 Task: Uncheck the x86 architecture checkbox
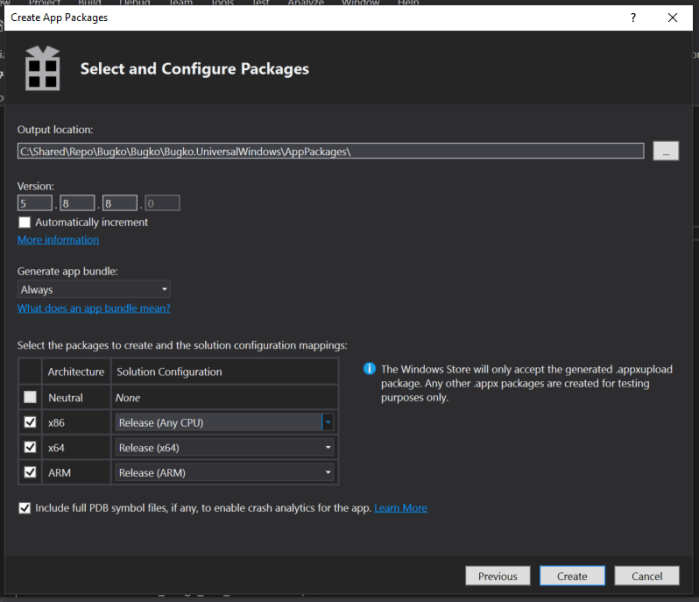tap(30, 422)
